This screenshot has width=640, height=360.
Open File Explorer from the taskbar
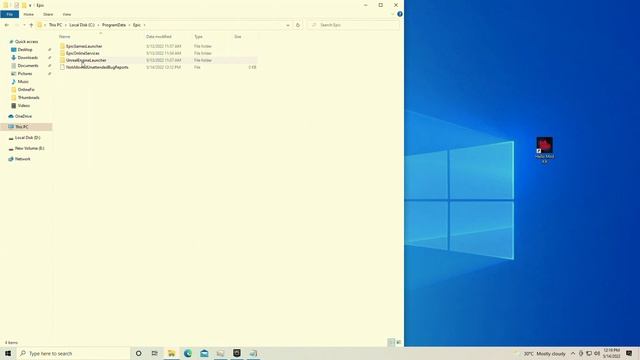click(x=171, y=353)
